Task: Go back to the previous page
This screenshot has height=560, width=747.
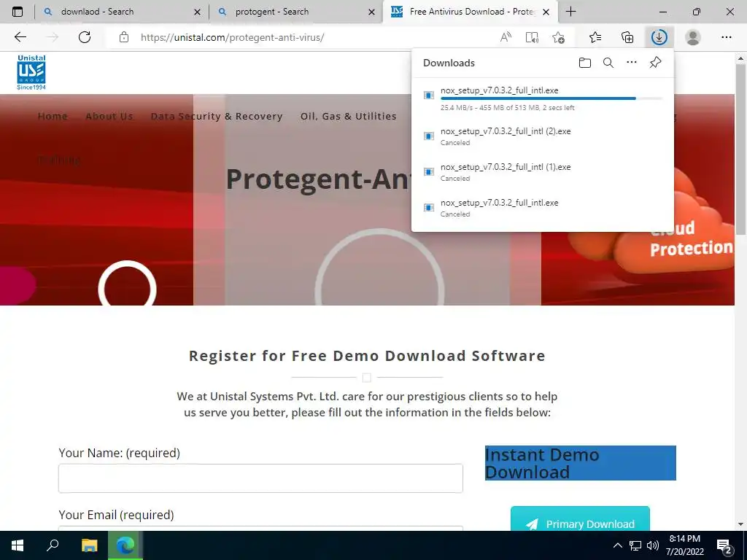Action: point(20,37)
